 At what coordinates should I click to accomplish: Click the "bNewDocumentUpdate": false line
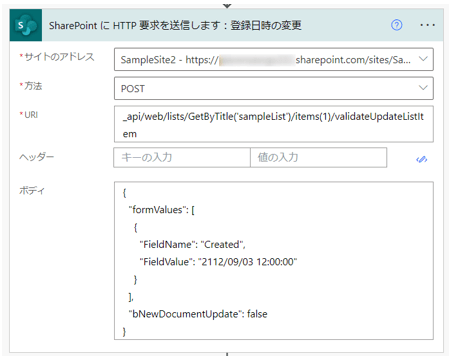click(x=198, y=314)
